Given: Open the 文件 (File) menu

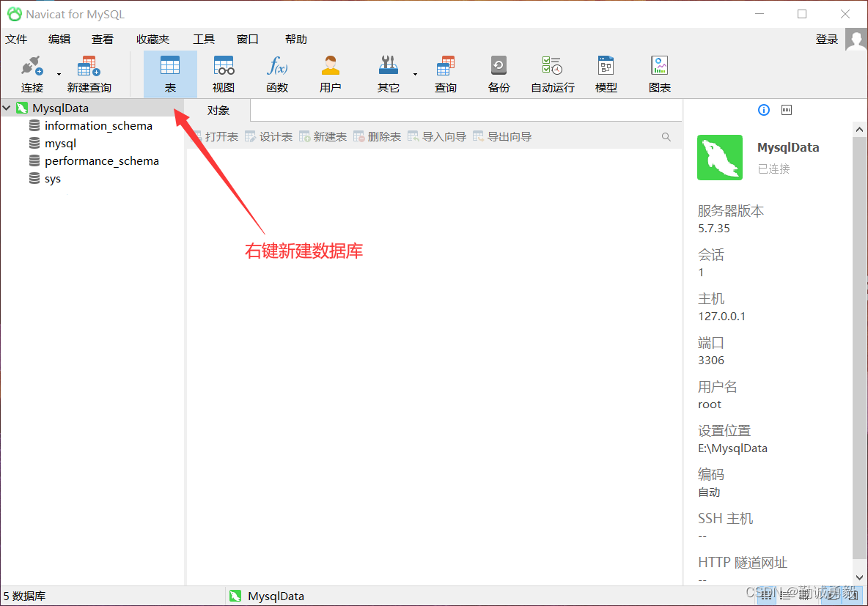Looking at the screenshot, I should coord(16,40).
